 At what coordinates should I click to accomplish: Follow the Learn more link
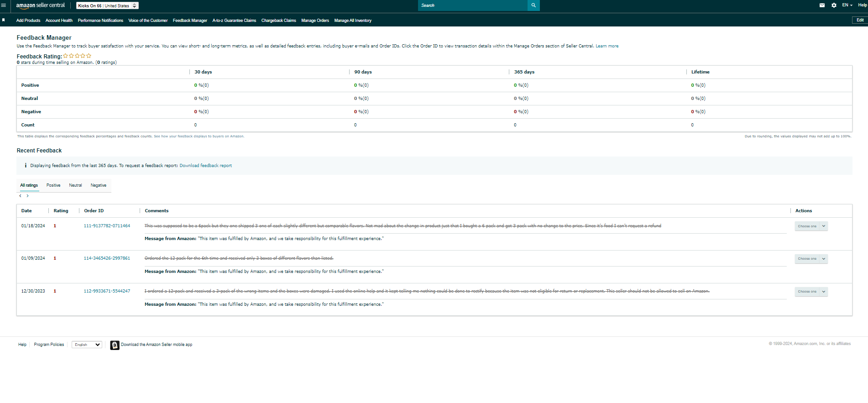click(607, 46)
